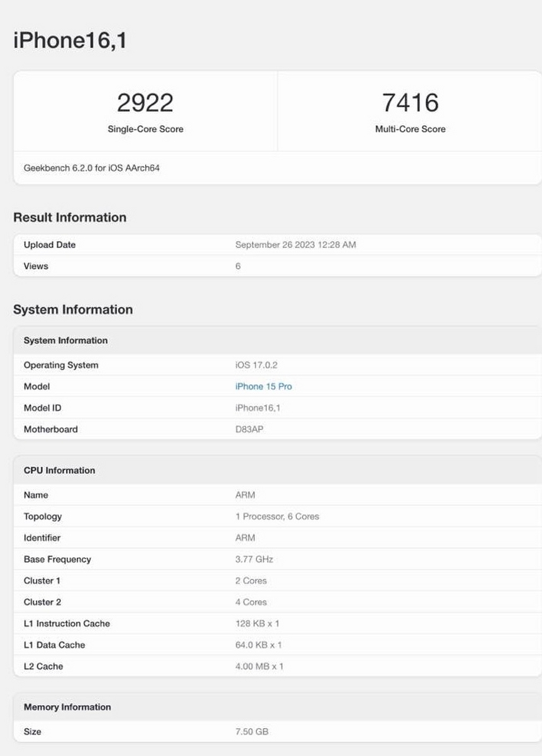Image resolution: width=542 pixels, height=756 pixels.
Task: Click the Cluster 2 label
Action: [43, 602]
